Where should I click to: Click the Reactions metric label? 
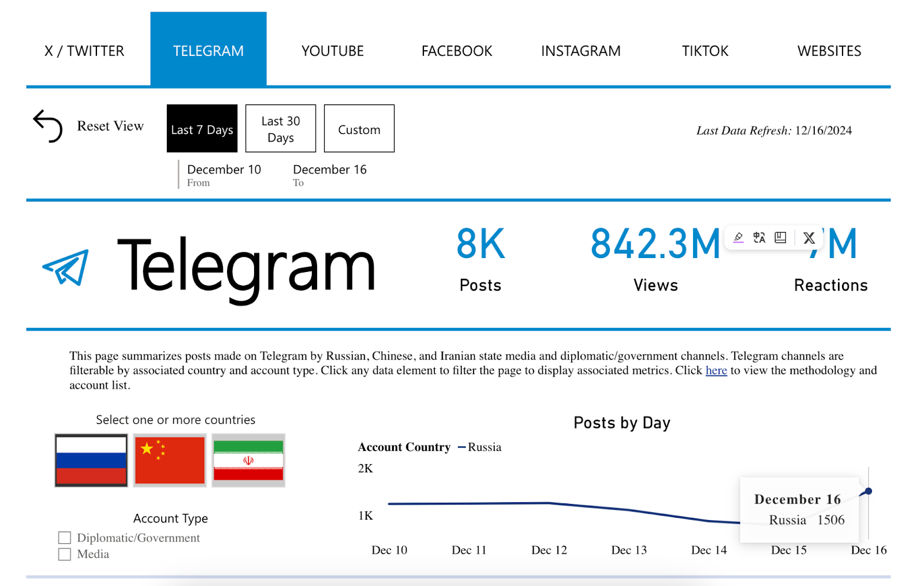coord(830,285)
